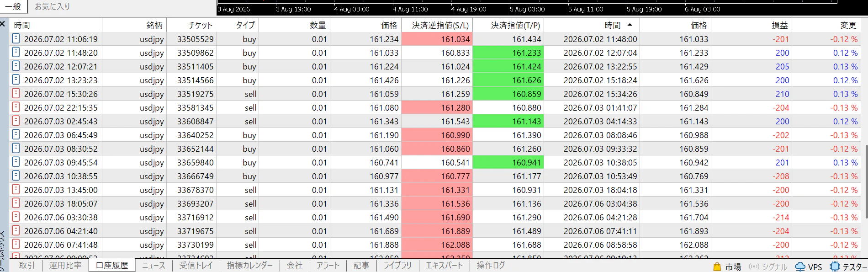This screenshot has width=868, height=272.
Task: Click the sell order icon for ticket 33519275
Action: tap(16, 93)
